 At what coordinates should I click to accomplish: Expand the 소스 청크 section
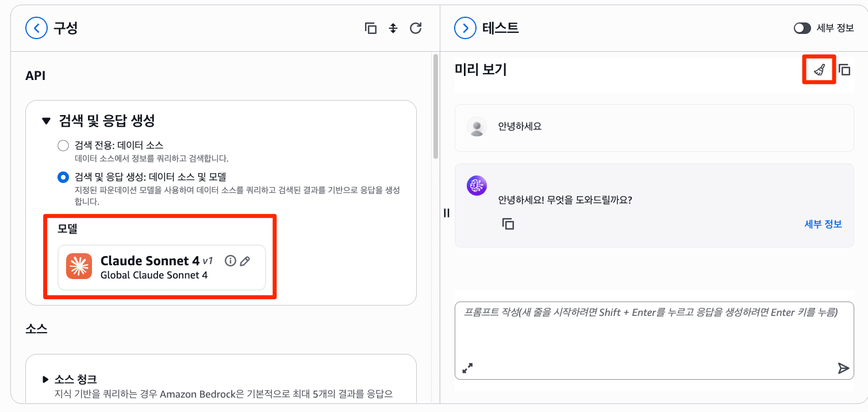45,379
